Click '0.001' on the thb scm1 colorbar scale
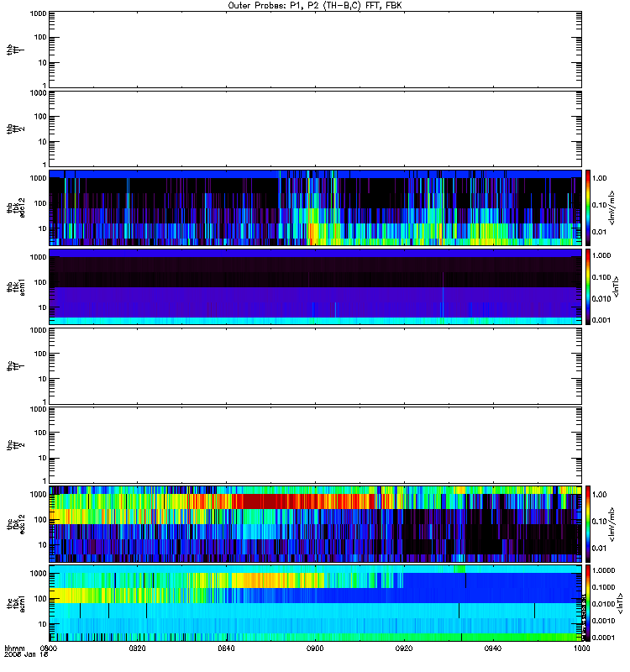630x672 pixels. tap(601, 320)
